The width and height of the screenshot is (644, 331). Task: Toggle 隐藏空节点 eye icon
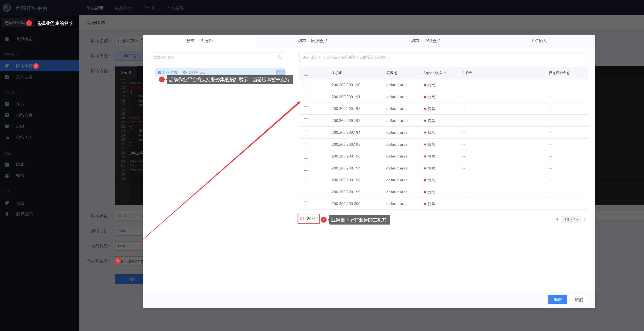tap(185, 72)
